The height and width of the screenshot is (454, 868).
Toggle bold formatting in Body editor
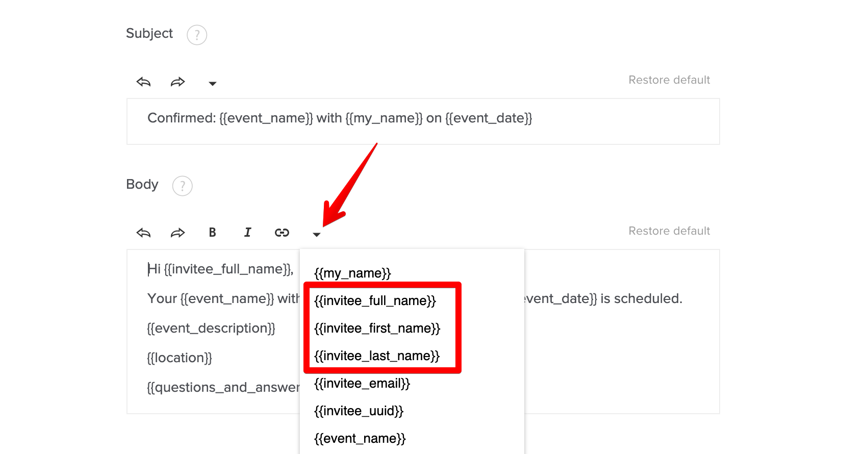click(x=213, y=233)
